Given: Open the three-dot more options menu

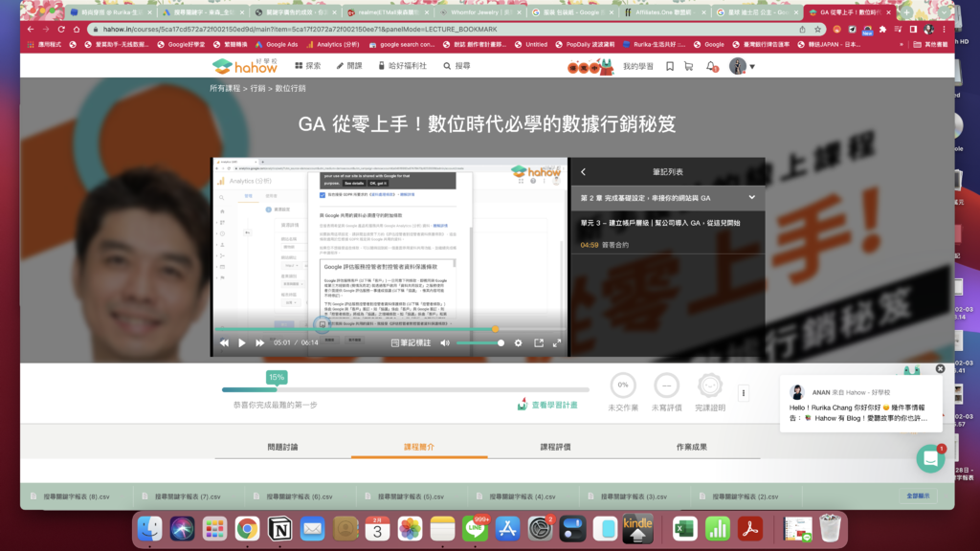Looking at the screenshot, I should point(743,392).
